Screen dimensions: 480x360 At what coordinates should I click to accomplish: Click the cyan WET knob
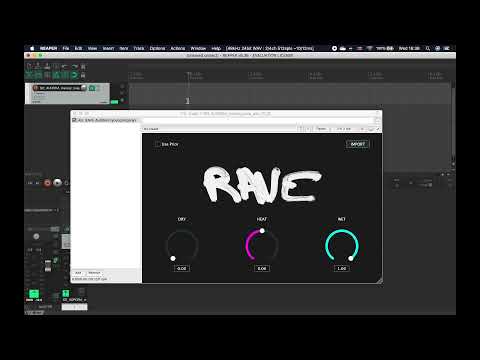point(342,246)
